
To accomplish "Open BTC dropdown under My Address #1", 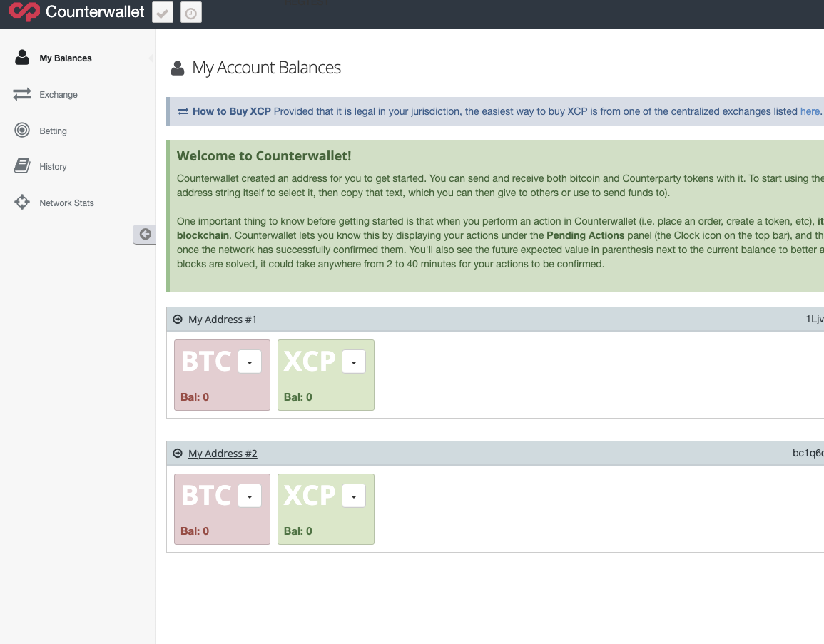I will 250,362.
